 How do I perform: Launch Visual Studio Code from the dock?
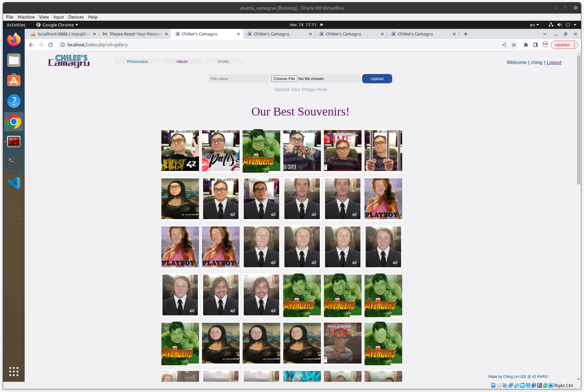[14, 183]
